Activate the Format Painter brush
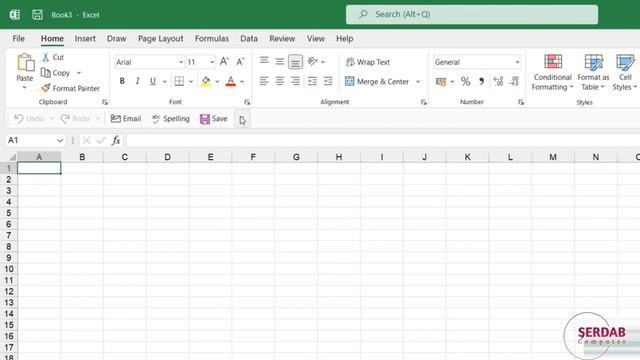 click(x=46, y=88)
